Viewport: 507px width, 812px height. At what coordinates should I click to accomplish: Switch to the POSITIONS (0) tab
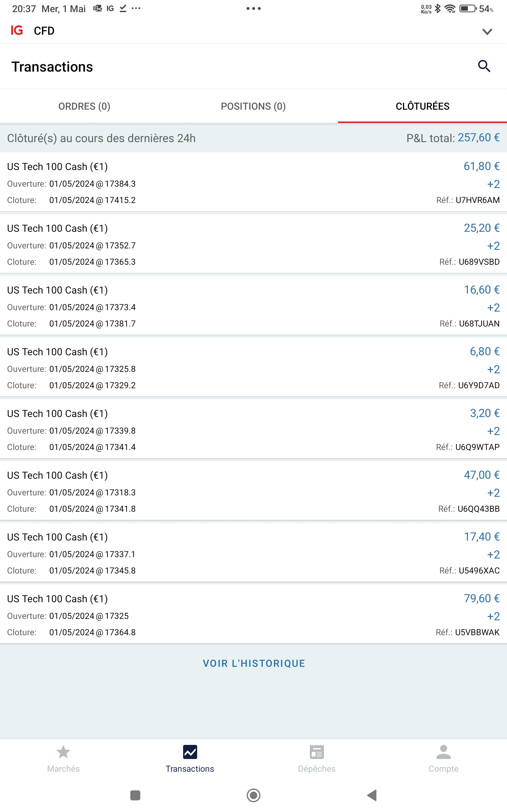pyautogui.click(x=253, y=106)
